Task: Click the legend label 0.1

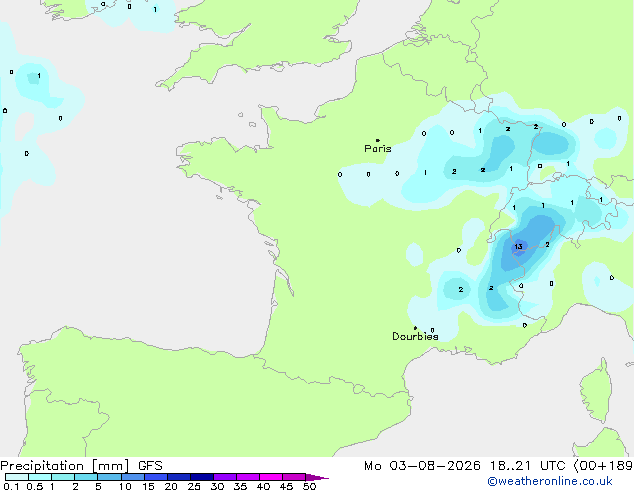Action: pos(11,486)
